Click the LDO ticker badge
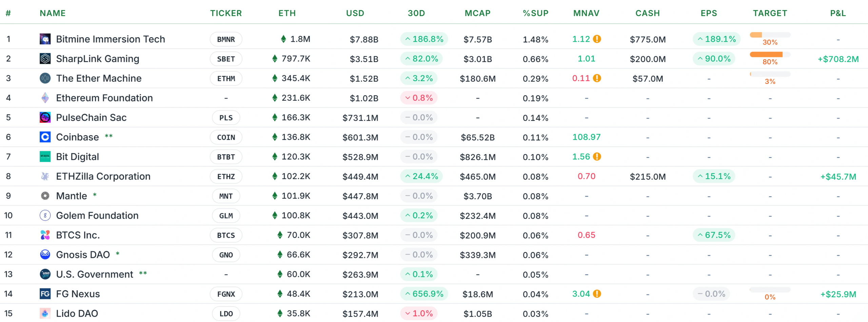Viewport: 868px width, 322px height. [x=226, y=314]
